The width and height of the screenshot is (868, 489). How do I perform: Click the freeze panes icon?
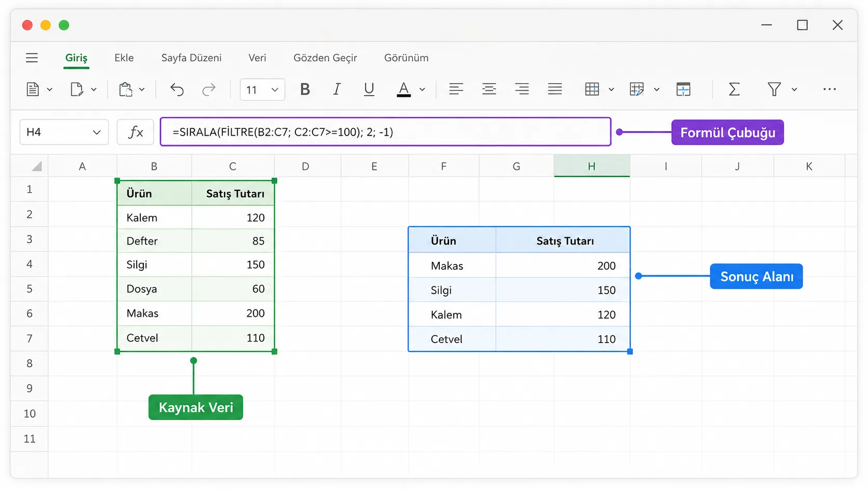[x=683, y=89]
